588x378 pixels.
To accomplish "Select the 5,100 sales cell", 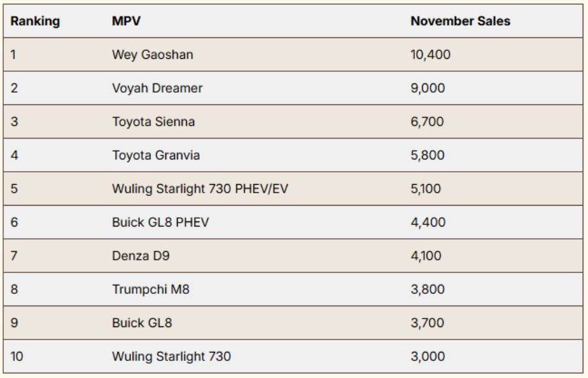I will [x=427, y=189].
